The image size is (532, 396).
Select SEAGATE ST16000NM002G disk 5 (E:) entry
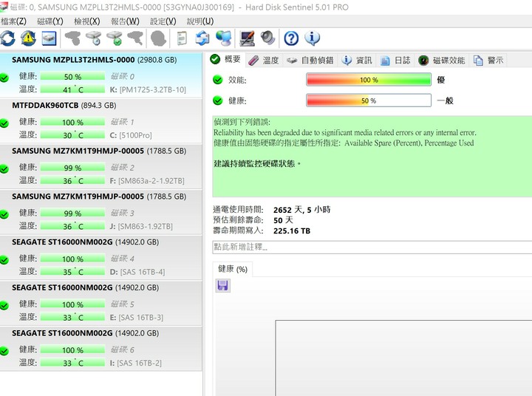point(101,303)
